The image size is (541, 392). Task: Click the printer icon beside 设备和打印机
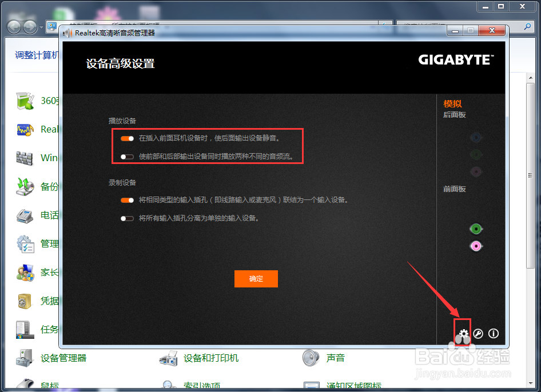click(x=169, y=358)
